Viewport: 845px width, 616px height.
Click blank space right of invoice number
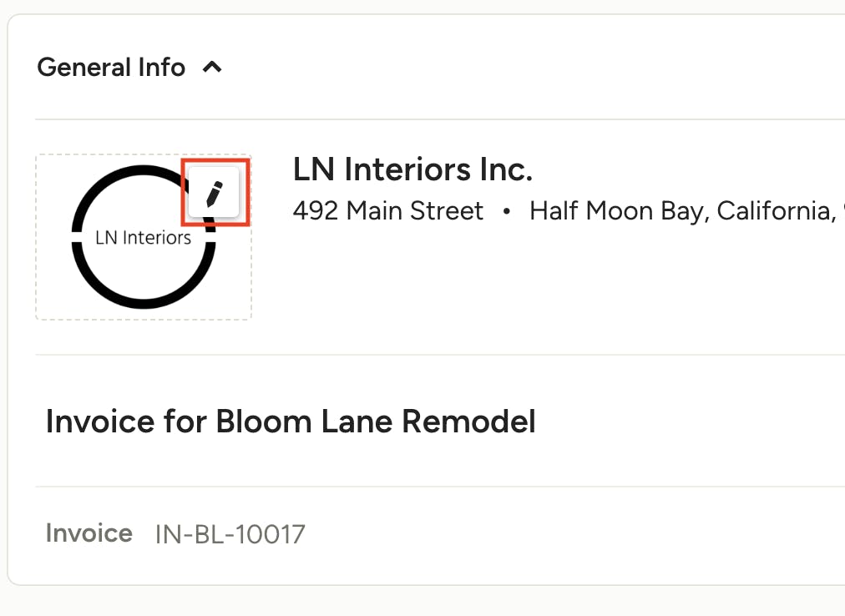pyautogui.click(x=571, y=535)
